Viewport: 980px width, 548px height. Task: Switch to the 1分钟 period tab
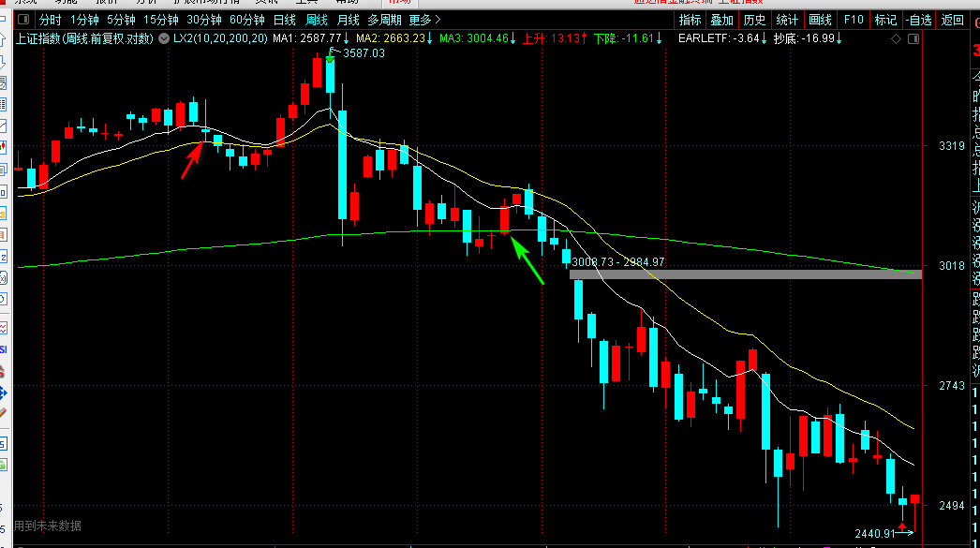[x=84, y=20]
